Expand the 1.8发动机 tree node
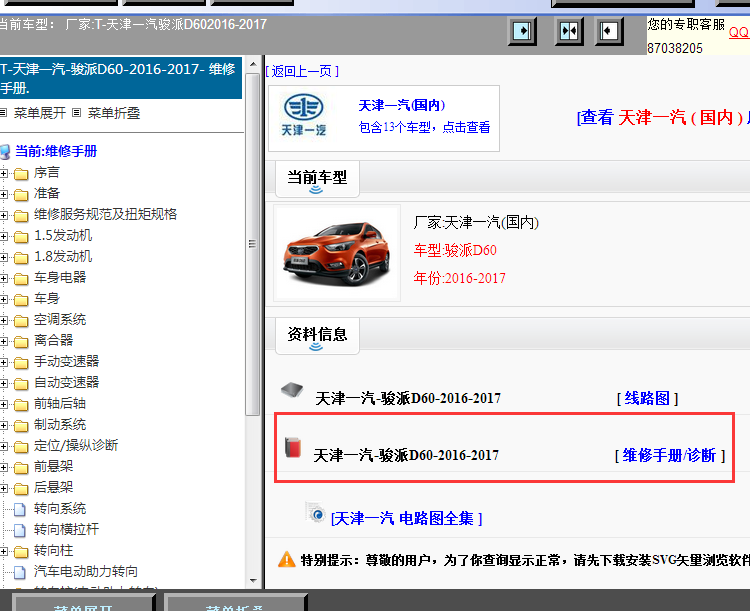750x611 pixels. tap(4, 257)
